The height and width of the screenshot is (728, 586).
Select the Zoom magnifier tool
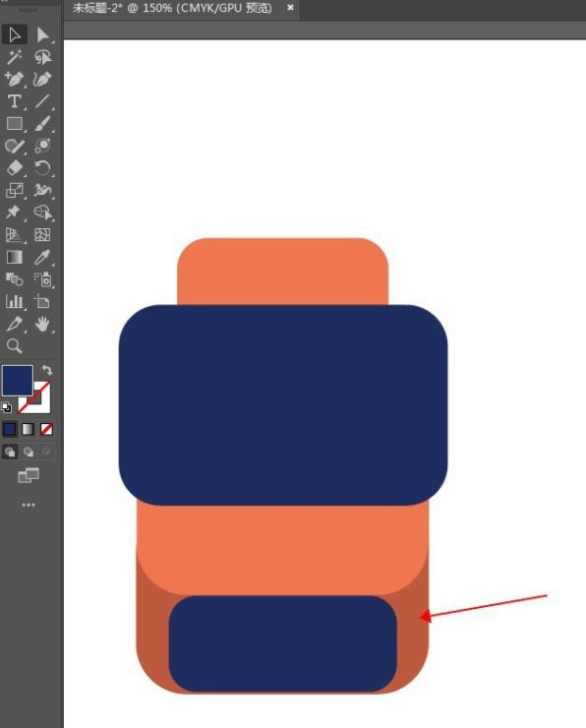(x=14, y=346)
